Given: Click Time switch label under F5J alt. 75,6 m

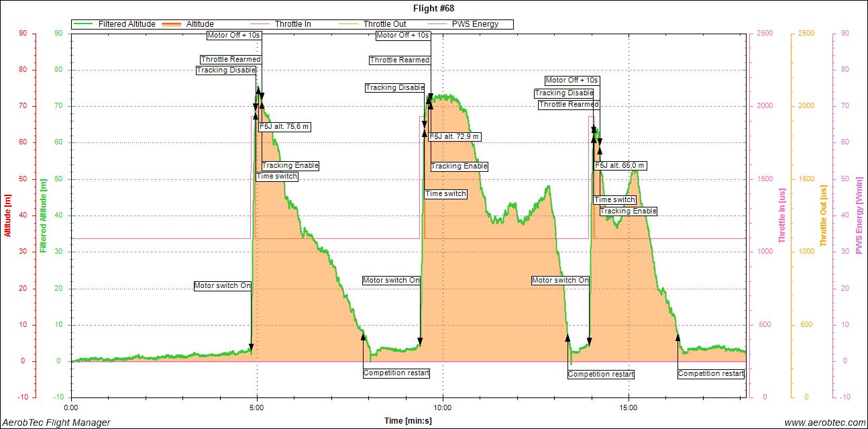Looking at the screenshot, I should (277, 177).
